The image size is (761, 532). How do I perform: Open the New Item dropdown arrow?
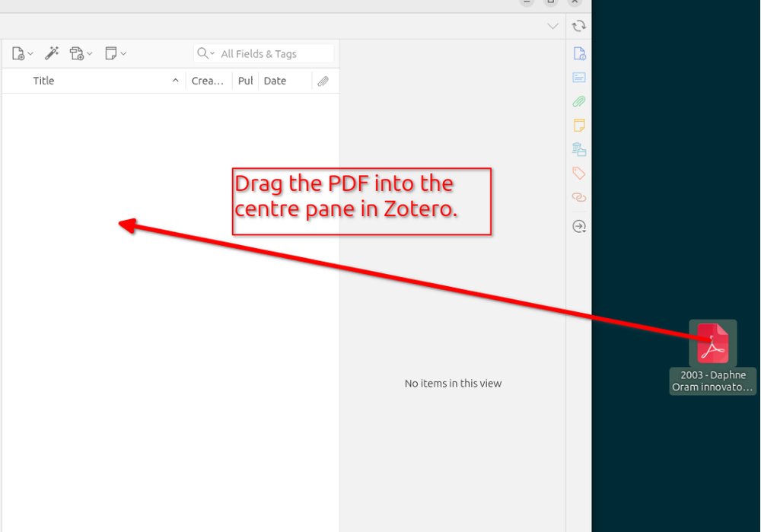point(30,54)
